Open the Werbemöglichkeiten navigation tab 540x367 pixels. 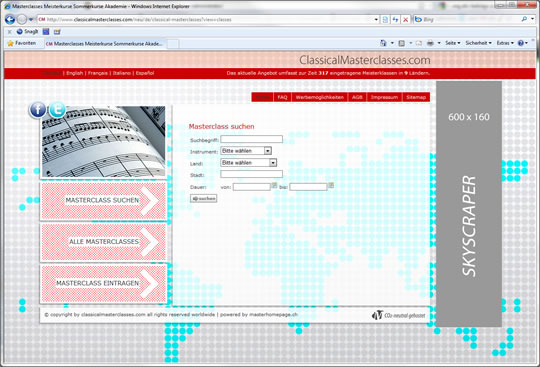(x=320, y=97)
